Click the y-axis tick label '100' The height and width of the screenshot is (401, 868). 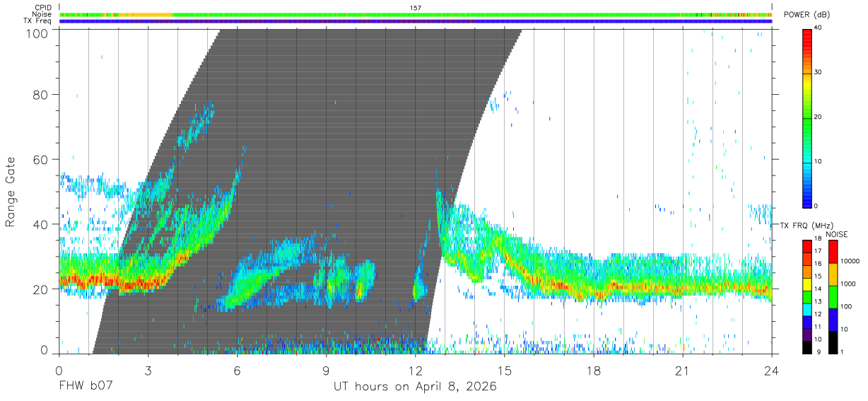click(x=38, y=33)
